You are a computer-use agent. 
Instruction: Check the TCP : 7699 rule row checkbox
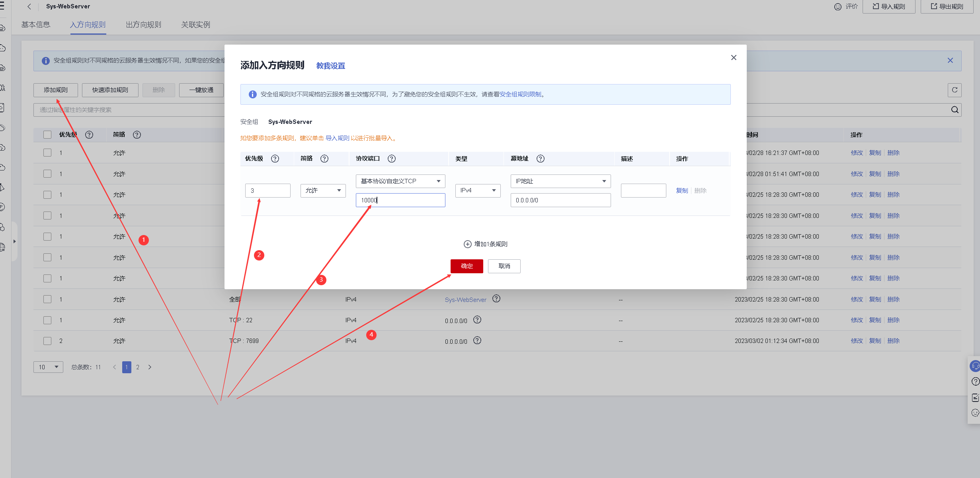tap(47, 341)
